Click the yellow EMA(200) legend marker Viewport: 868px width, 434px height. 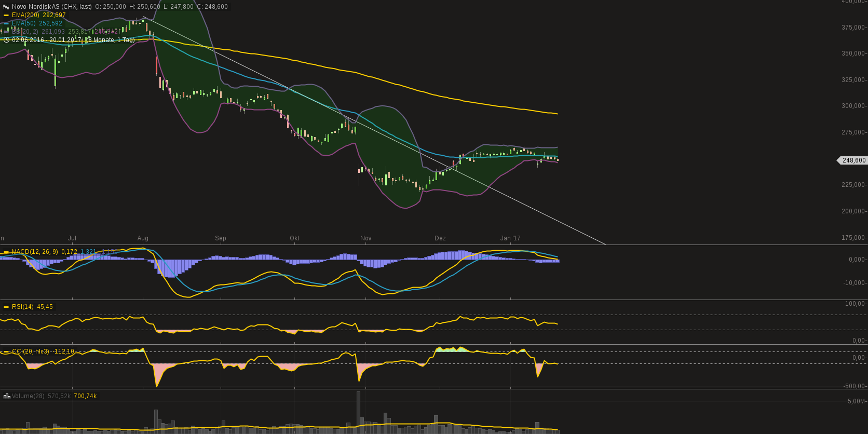(6, 16)
